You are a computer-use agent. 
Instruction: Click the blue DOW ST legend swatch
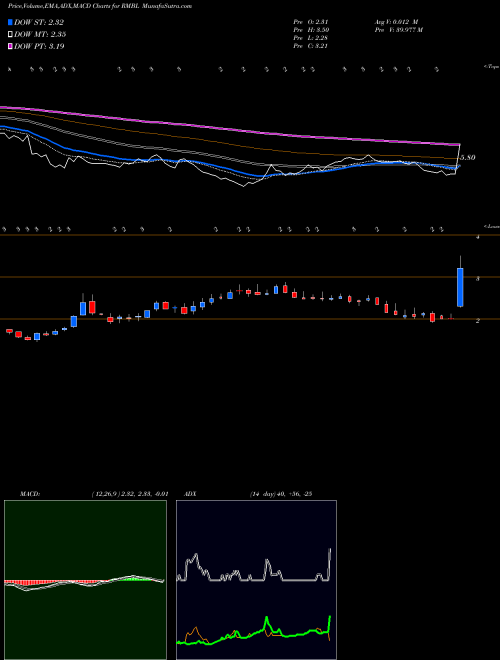pos(11,22)
